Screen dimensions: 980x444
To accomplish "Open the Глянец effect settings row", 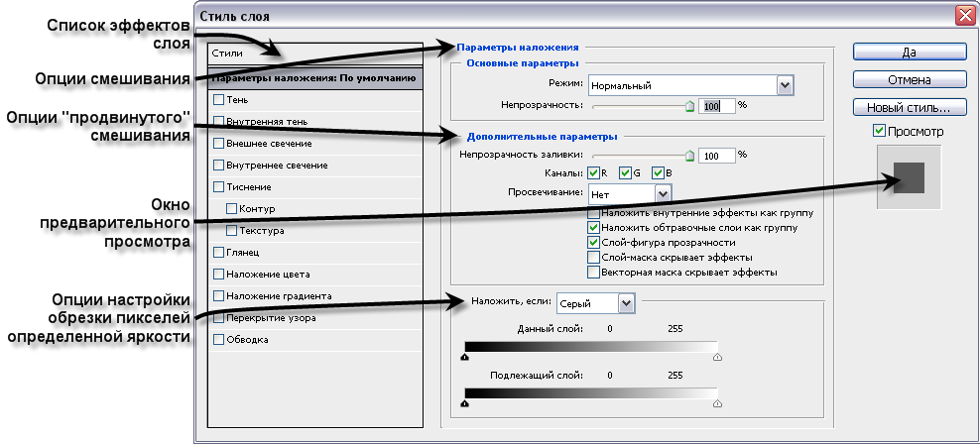I will 315,253.
